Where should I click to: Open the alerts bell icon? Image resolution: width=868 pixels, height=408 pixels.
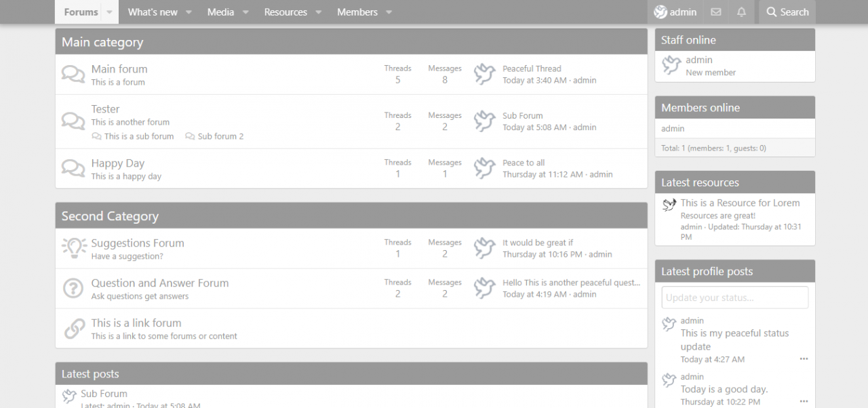point(741,12)
